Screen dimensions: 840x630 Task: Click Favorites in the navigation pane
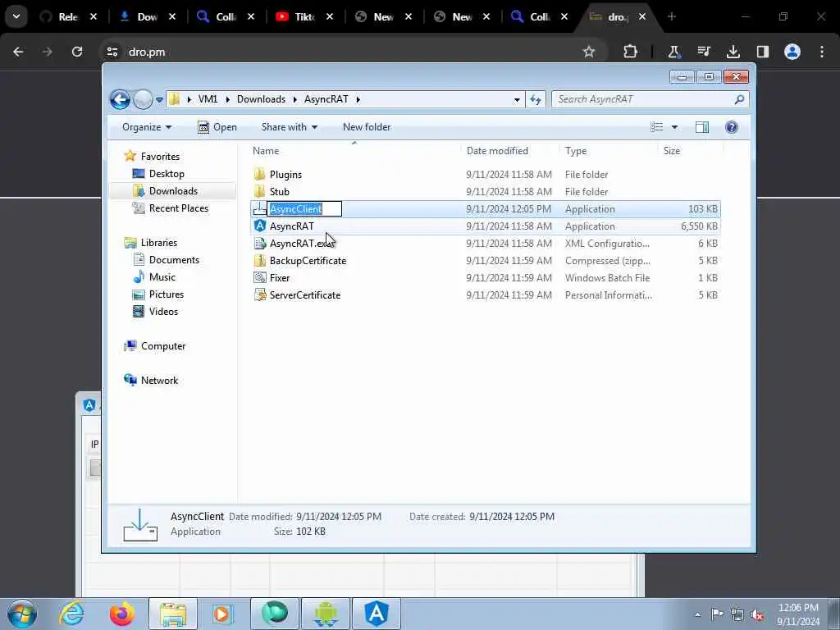(160, 157)
